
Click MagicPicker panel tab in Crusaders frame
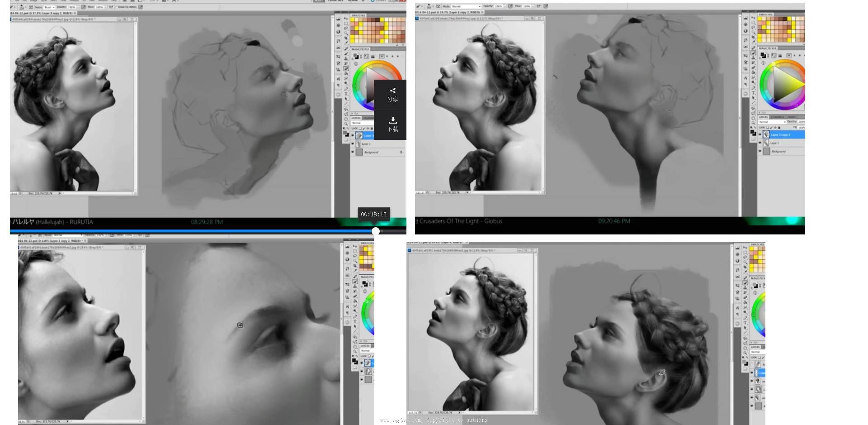768,48
